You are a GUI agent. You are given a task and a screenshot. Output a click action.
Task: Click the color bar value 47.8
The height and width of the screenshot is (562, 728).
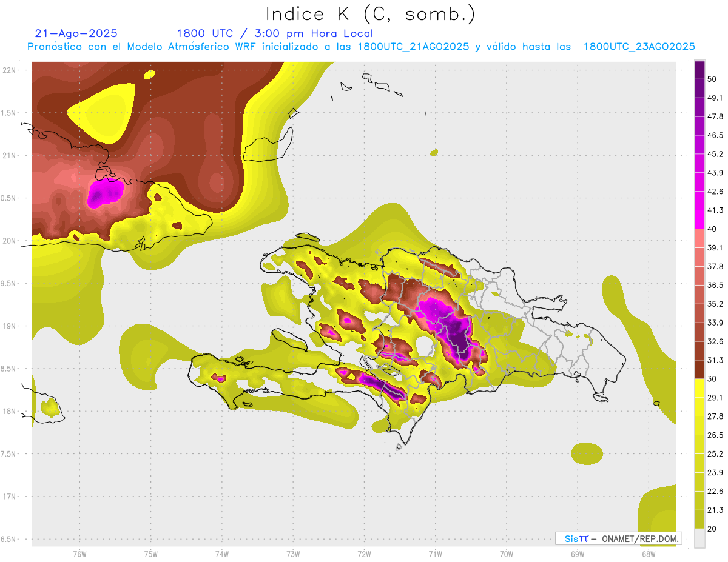pos(716,116)
